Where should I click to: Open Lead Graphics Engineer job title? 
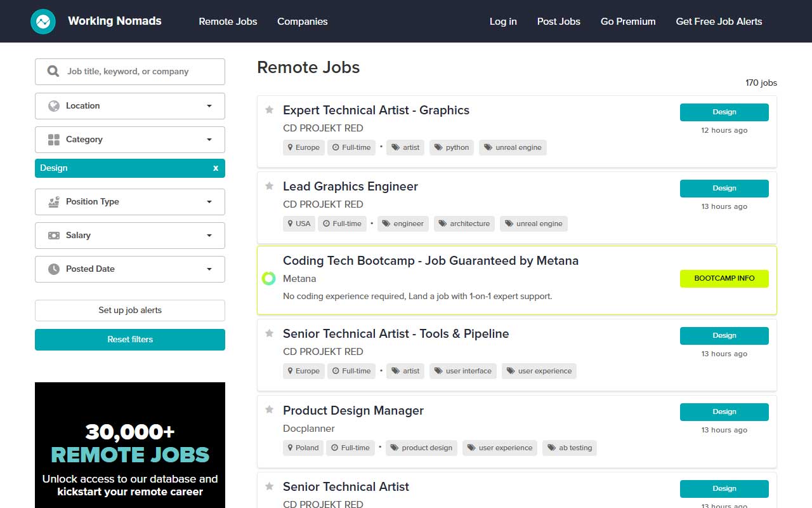[350, 186]
